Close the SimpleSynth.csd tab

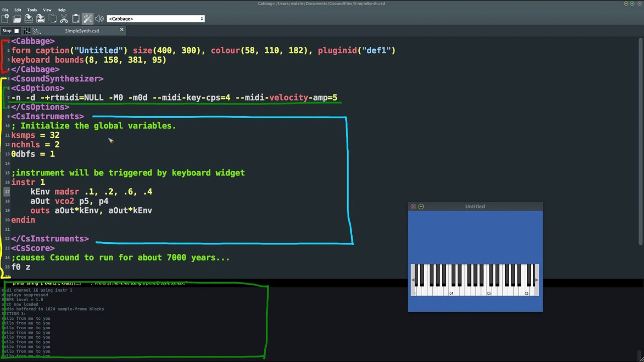pyautogui.click(x=121, y=30)
